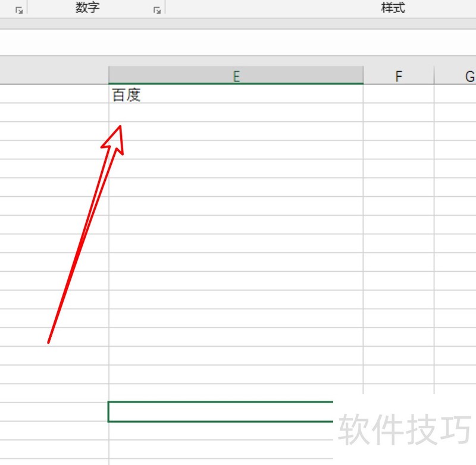Select an empty cell in column G

(464, 178)
